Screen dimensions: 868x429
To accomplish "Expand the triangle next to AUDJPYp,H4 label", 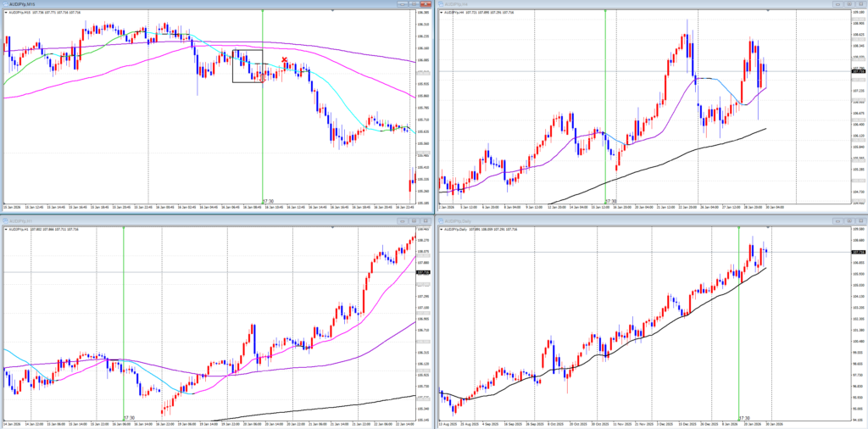I will 441,13.
